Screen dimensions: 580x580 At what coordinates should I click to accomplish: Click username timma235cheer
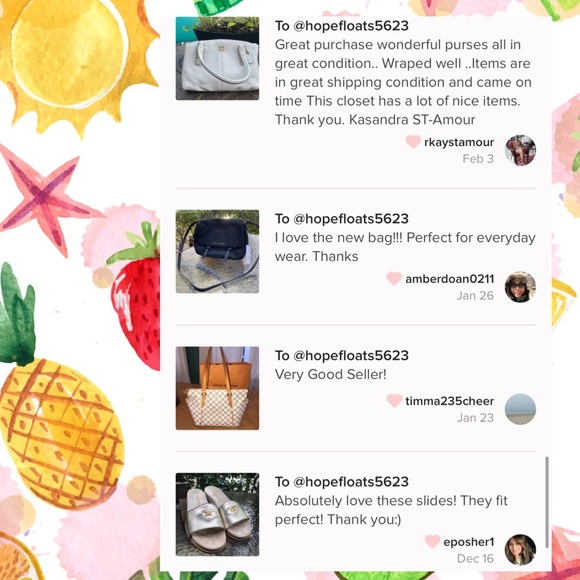point(450,401)
